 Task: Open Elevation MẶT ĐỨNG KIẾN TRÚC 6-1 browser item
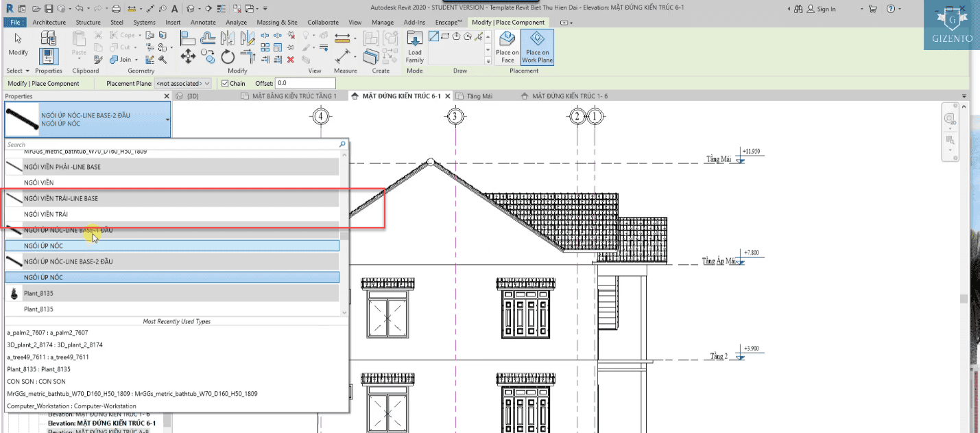tap(101, 423)
